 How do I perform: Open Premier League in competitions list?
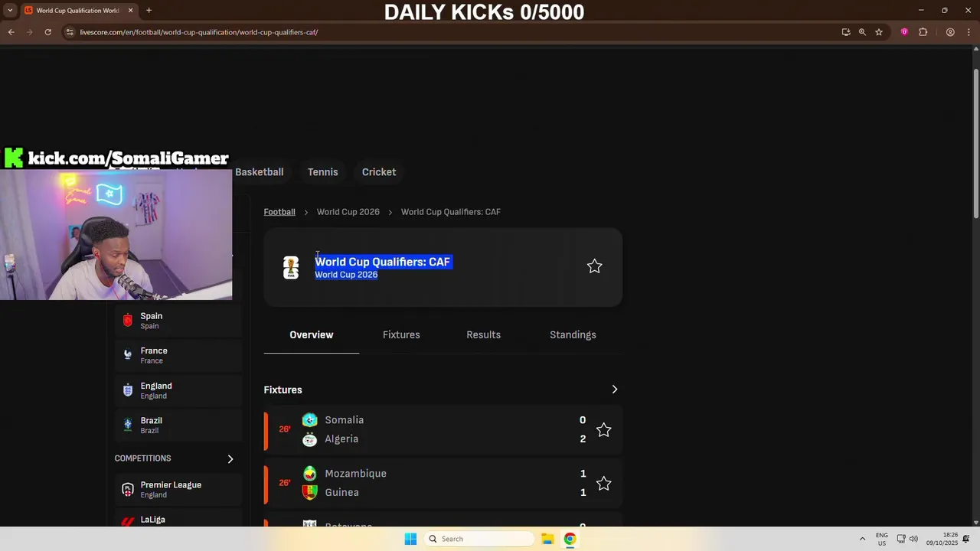point(178,489)
